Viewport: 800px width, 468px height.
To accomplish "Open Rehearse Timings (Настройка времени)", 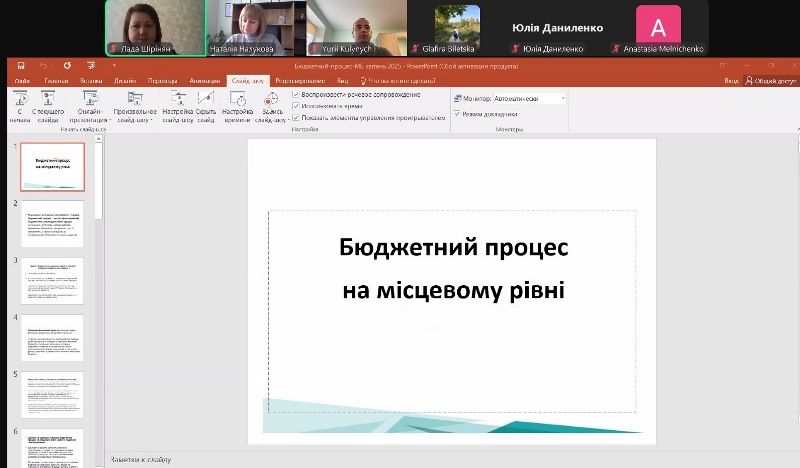I will pos(238,100).
